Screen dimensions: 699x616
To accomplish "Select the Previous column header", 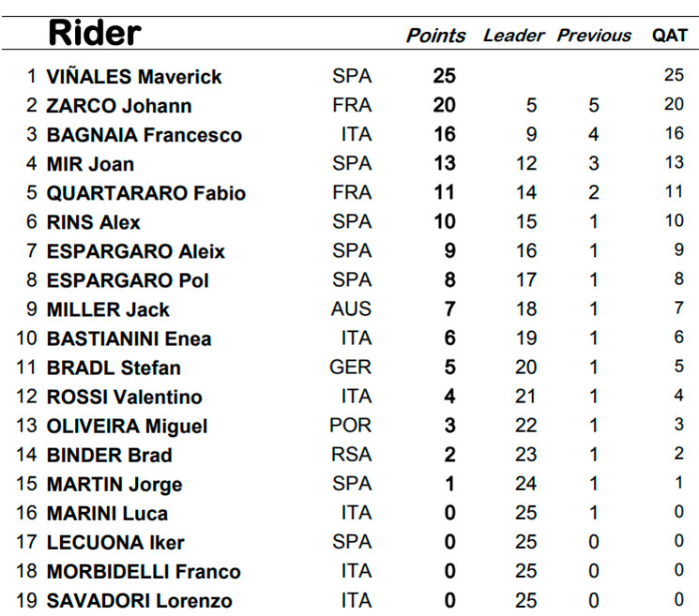I will tap(594, 36).
